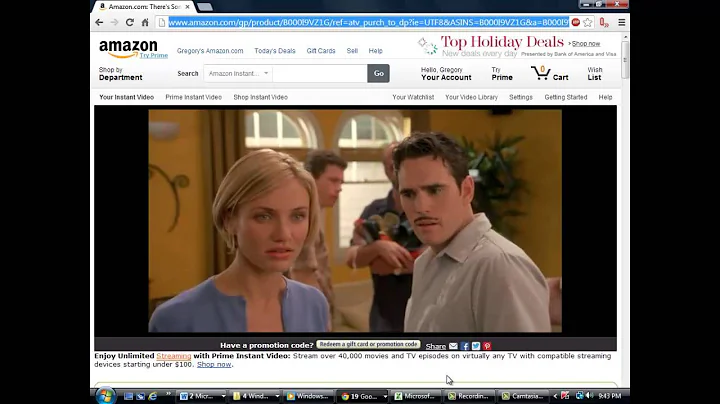The height and width of the screenshot is (404, 720).
Task: Open the Windows Start menu
Action: [105, 396]
